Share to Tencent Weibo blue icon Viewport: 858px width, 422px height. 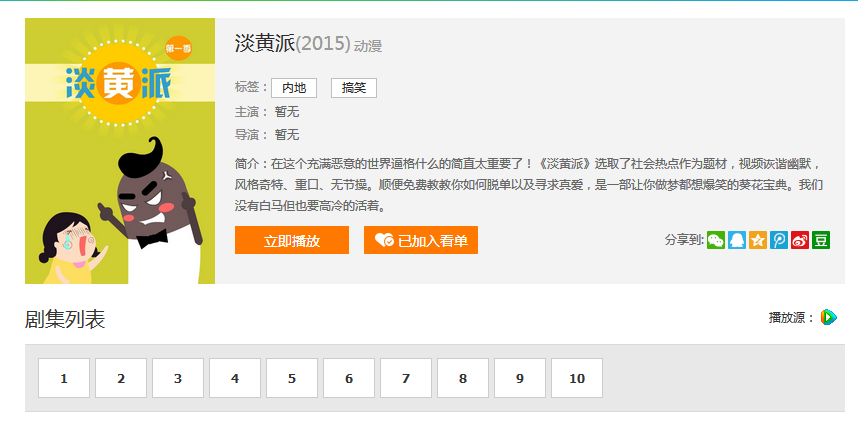click(779, 240)
